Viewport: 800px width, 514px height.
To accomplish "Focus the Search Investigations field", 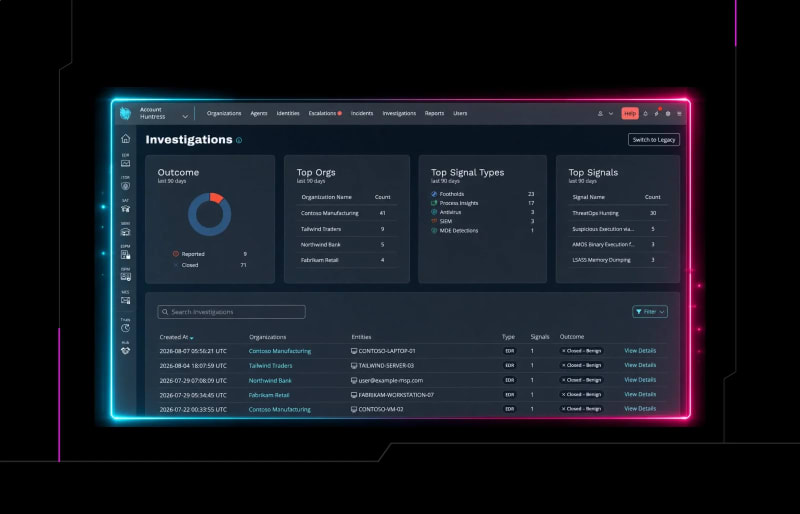I will 232,312.
